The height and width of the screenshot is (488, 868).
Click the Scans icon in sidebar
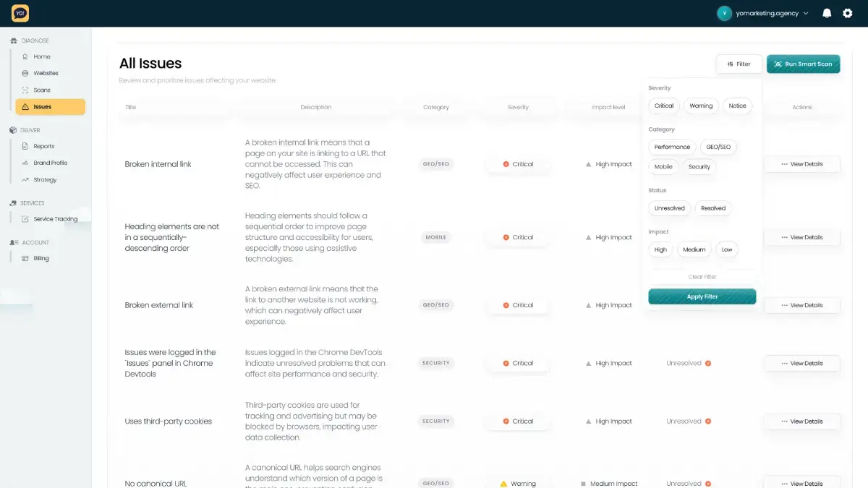coord(25,90)
